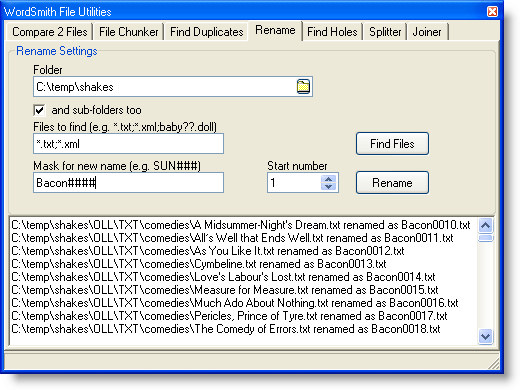Select the 'A Midsummer-Night's Dream.txt' result line
Screen dimensions: 520x390
pyautogui.click(x=241, y=225)
